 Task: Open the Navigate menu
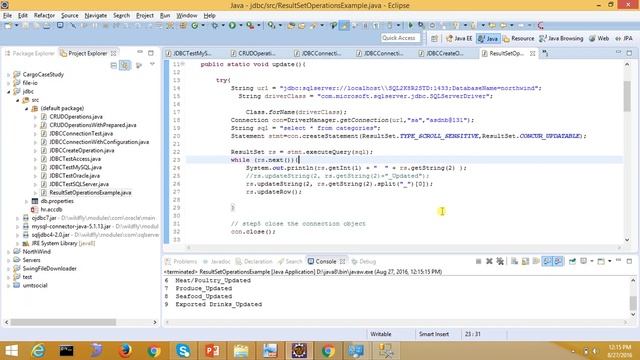click(96, 16)
